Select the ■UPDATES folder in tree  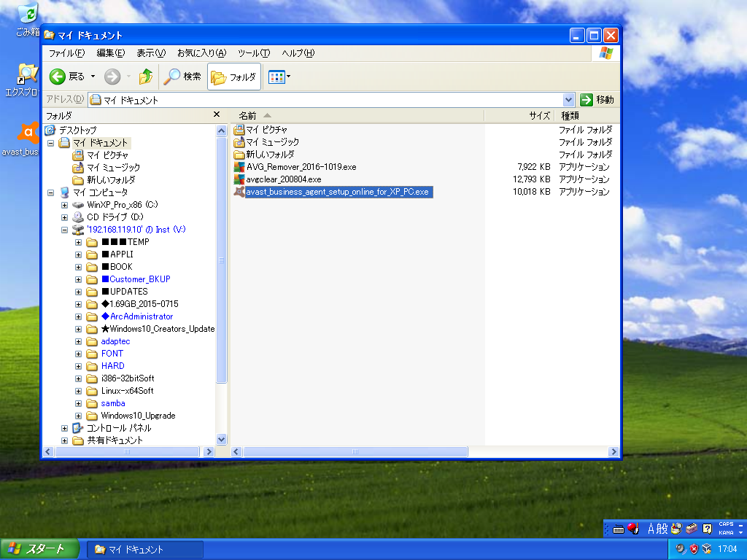[x=117, y=292]
